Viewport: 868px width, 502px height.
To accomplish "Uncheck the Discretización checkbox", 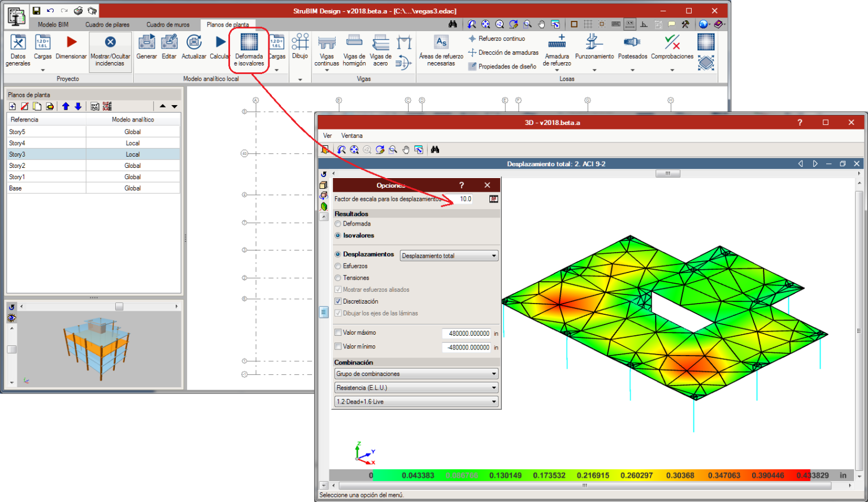I will click(x=338, y=301).
